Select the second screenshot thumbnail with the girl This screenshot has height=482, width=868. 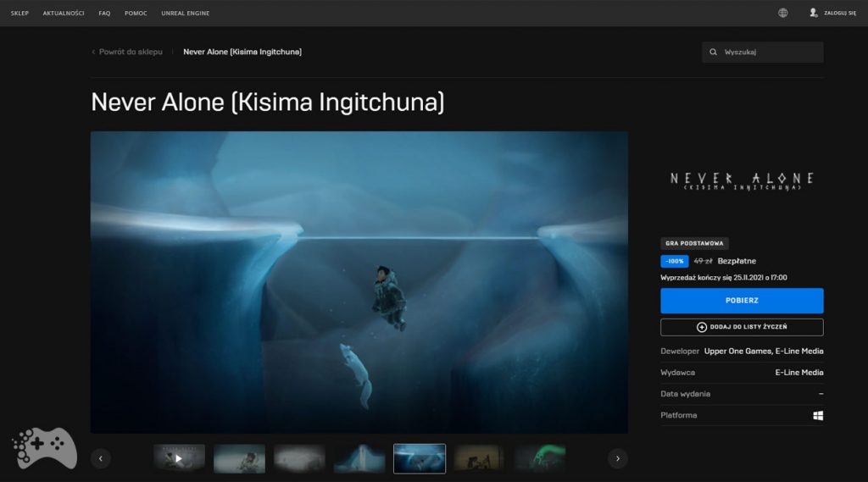pyautogui.click(x=239, y=458)
